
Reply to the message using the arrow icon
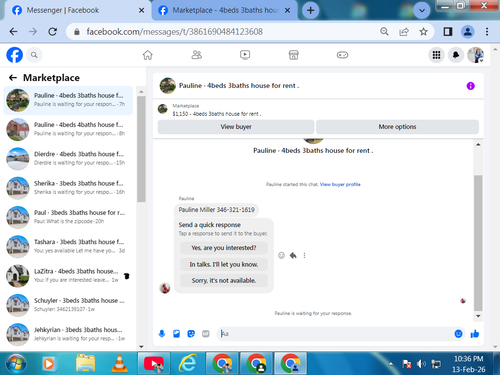(x=293, y=255)
